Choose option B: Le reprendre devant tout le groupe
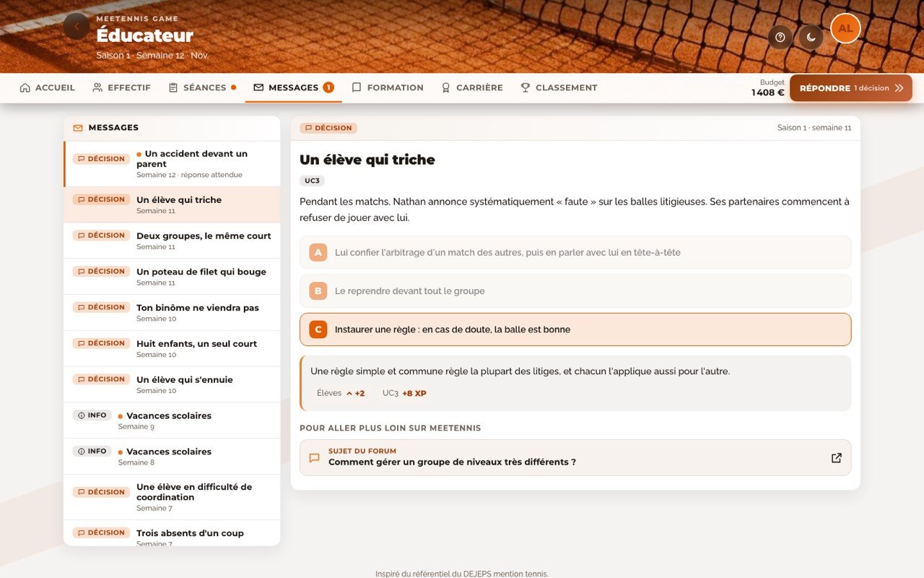Image resolution: width=924 pixels, height=578 pixels. tap(575, 291)
